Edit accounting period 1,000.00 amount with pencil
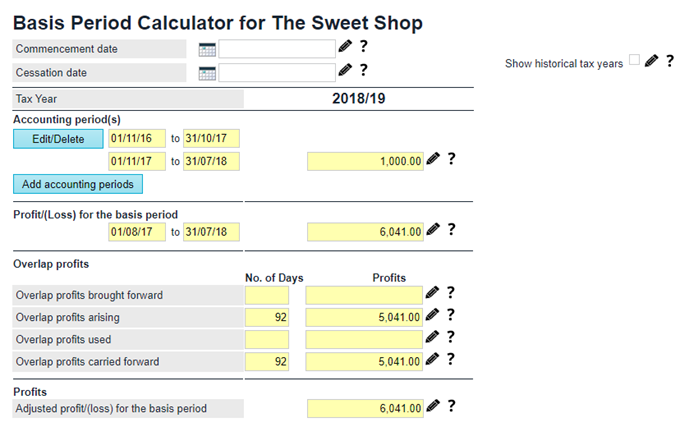This screenshot has height=427, width=680. (433, 159)
